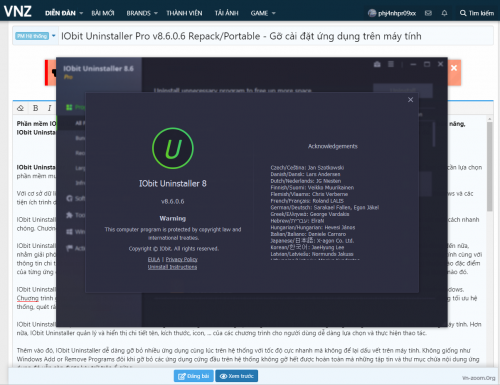Expand the GAME dropdown menu
Screen dimensions: 500x385
click(263, 13)
